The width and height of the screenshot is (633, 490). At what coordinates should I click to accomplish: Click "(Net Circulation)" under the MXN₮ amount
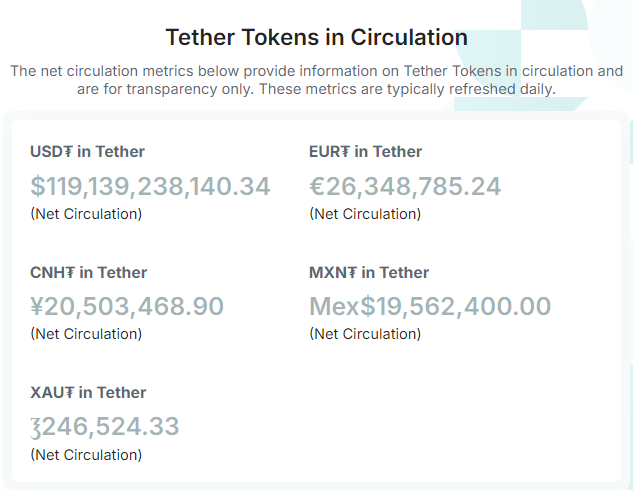[x=365, y=334]
